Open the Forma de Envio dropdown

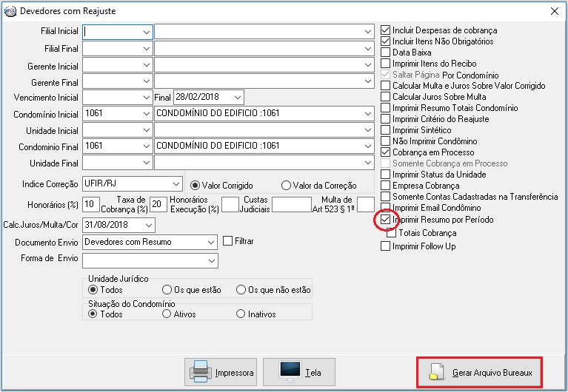[212, 261]
